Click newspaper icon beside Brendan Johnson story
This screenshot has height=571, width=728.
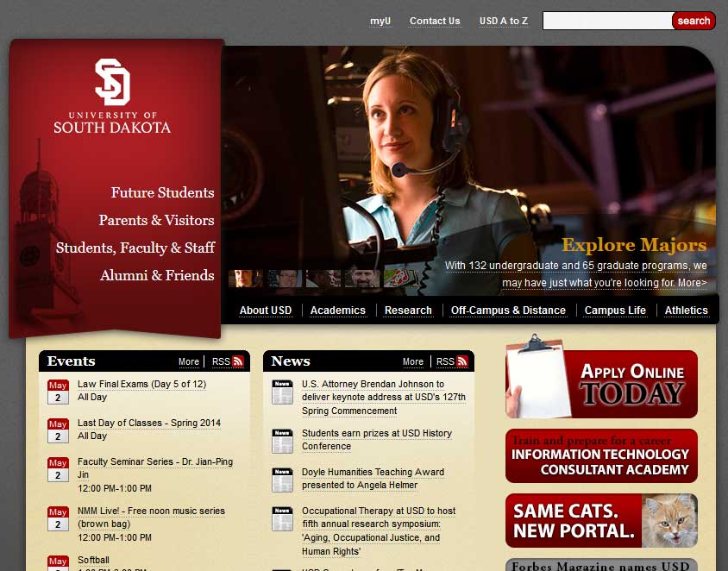pyautogui.click(x=282, y=392)
